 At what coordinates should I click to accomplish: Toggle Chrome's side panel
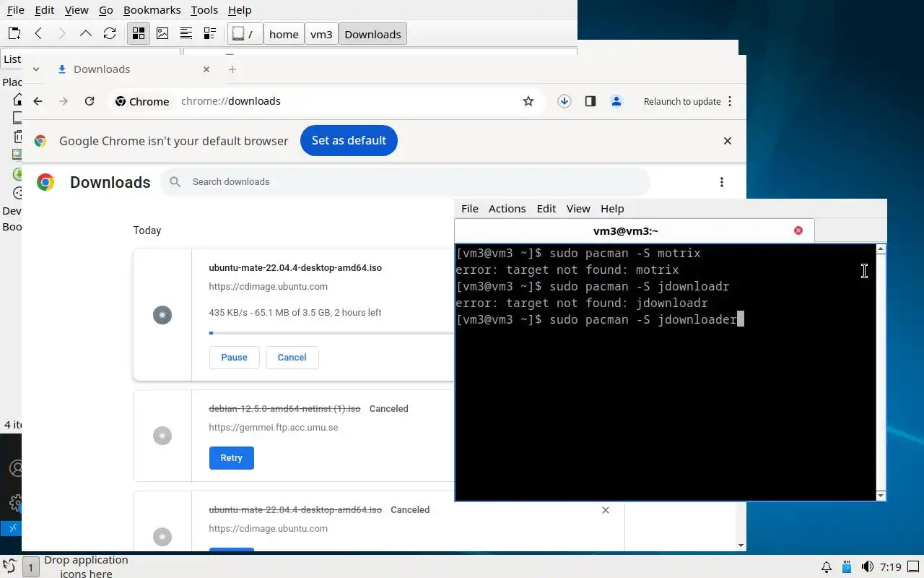click(590, 101)
